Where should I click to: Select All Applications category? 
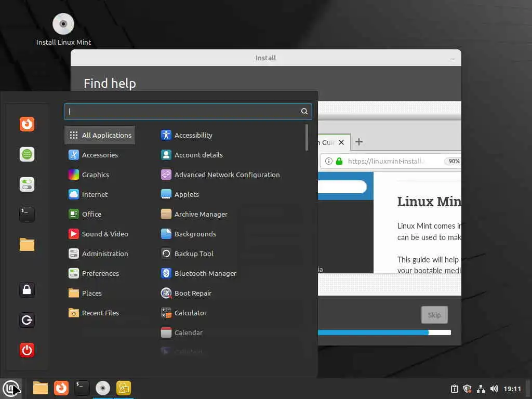point(100,135)
